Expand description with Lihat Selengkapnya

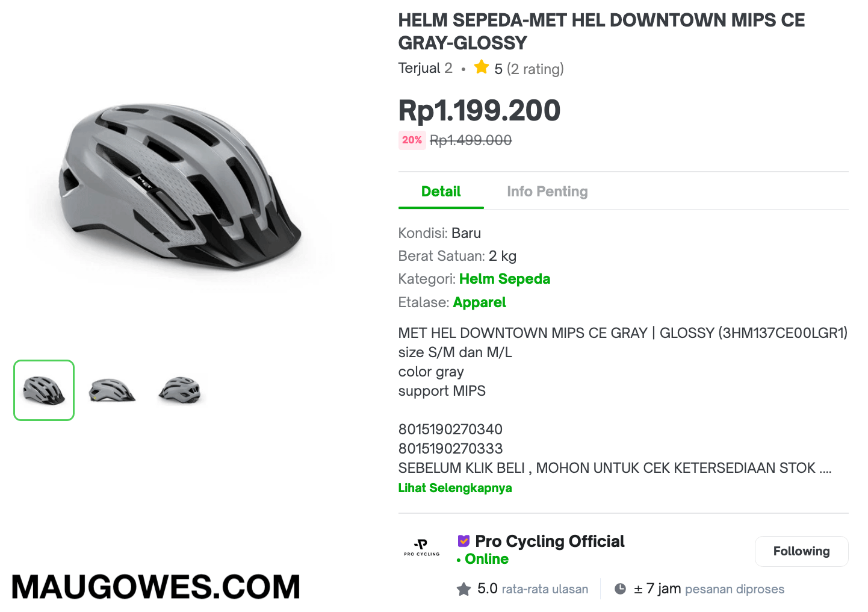tap(455, 488)
